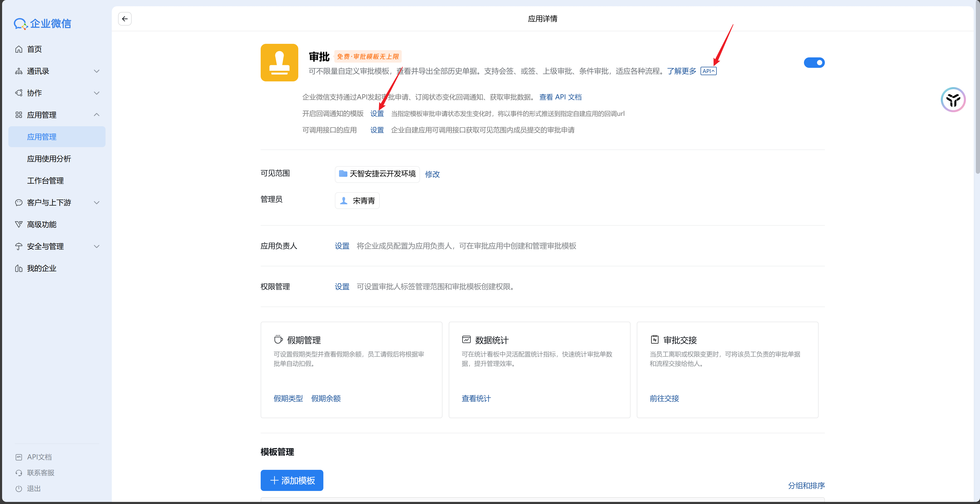Collapse the 应用管理 sidebar group
The width and height of the screenshot is (980, 504).
(97, 115)
